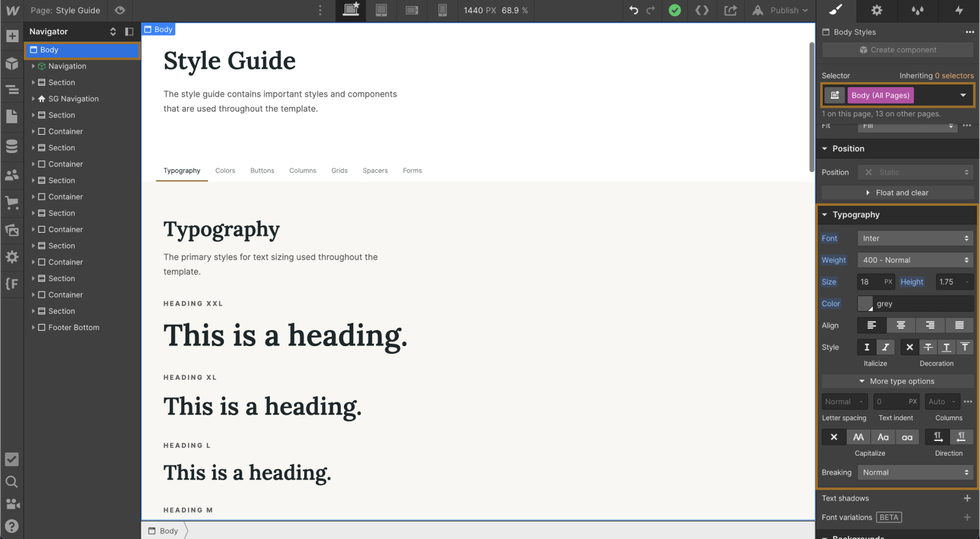Image resolution: width=980 pixels, height=539 pixels.
Task: Open the grey color swatch picker
Action: 865,304
